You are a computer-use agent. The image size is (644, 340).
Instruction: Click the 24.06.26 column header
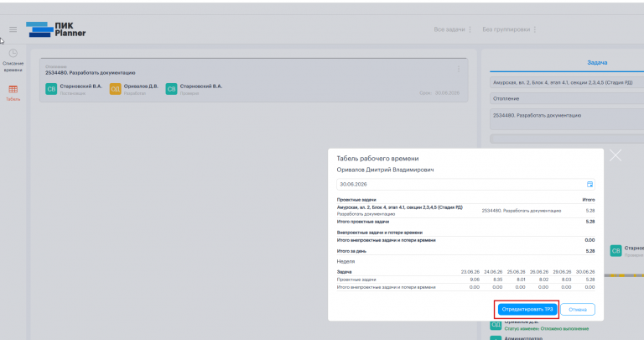(493, 272)
